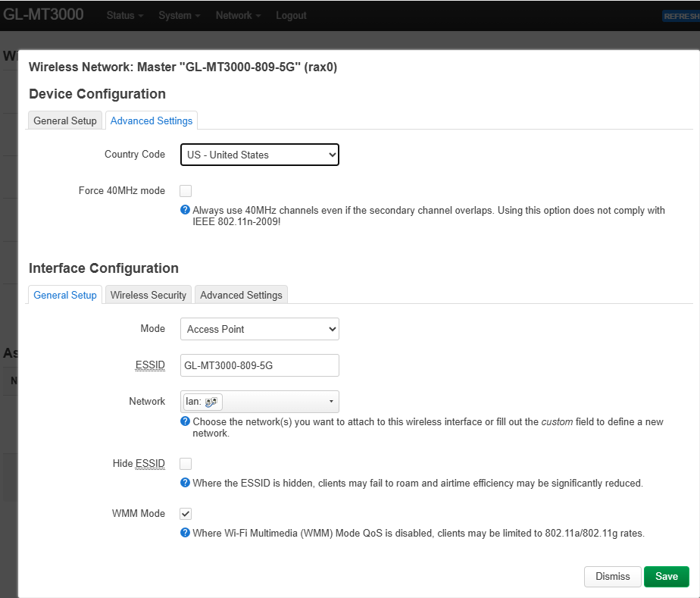700x598 pixels.
Task: Enable the Force 40MHz mode checkbox
Action: pos(186,191)
